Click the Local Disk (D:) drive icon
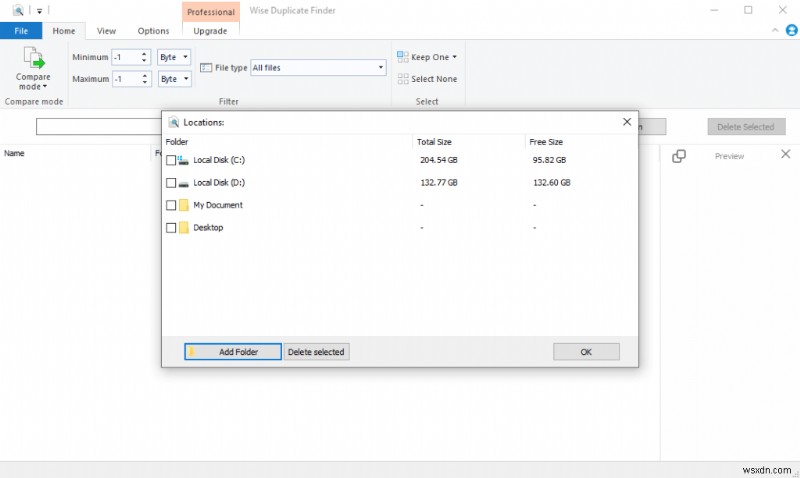 [x=183, y=183]
